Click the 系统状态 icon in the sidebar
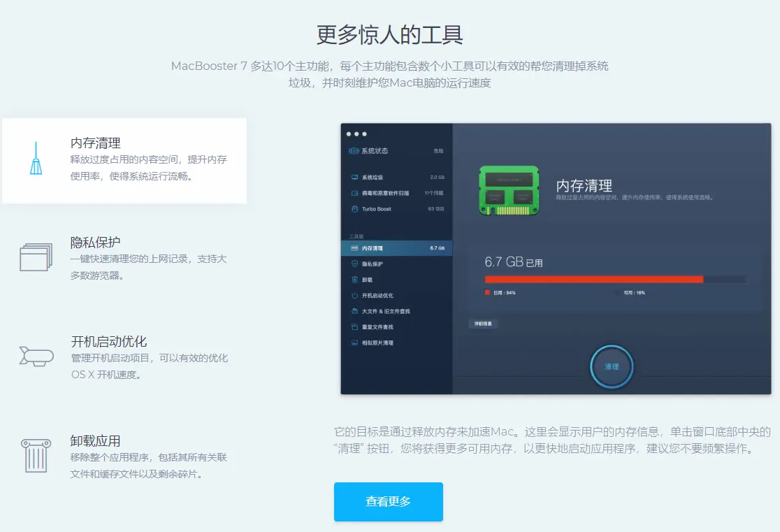The height and width of the screenshot is (532, 780). pyautogui.click(x=354, y=151)
